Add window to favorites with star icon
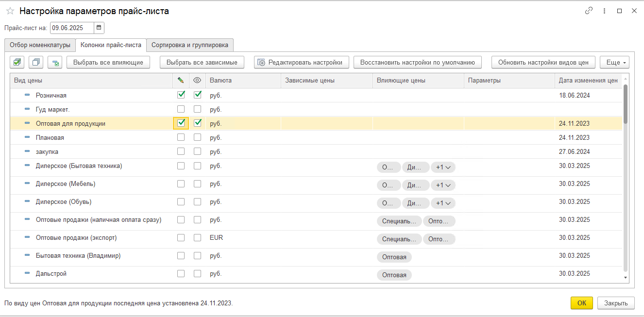Image resolution: width=644 pixels, height=317 pixels. (10, 11)
